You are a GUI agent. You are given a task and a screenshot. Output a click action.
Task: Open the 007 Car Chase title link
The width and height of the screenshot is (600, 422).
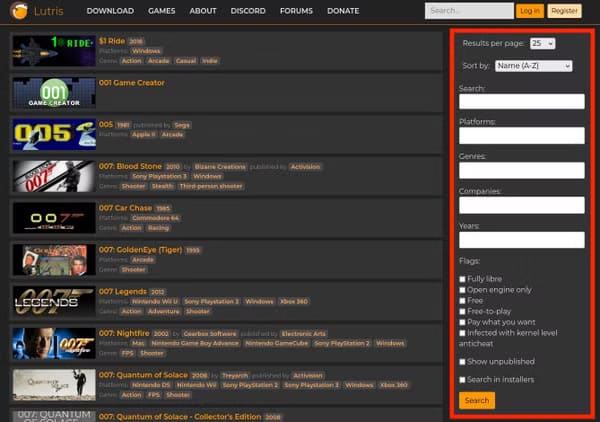point(125,208)
